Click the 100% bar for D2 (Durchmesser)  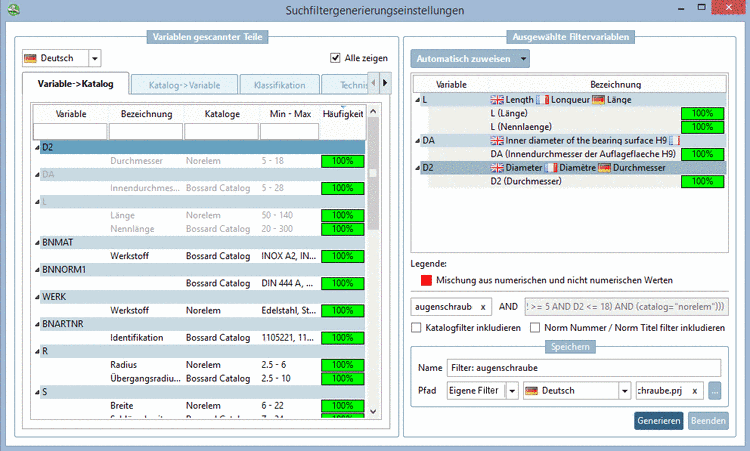(x=702, y=182)
